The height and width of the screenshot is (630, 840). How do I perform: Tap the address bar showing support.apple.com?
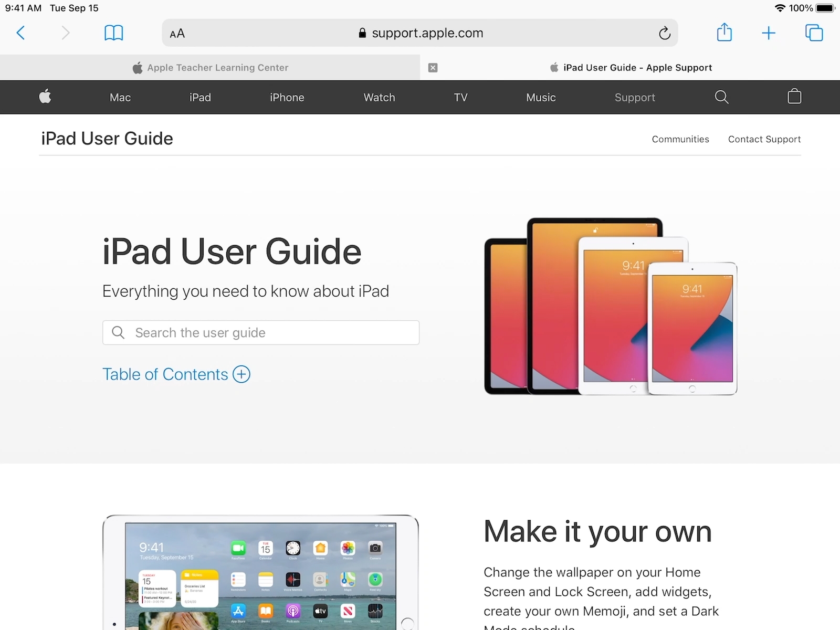(x=420, y=33)
